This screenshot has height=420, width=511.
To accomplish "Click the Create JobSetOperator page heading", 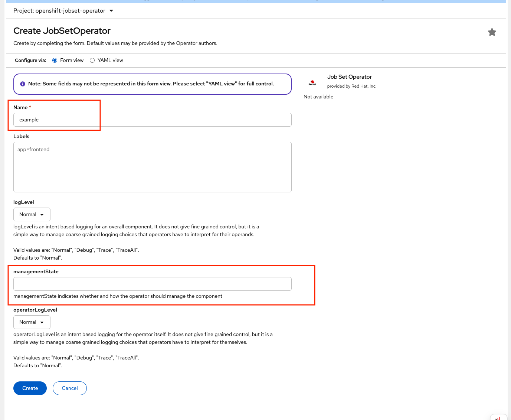I will 62,31.
